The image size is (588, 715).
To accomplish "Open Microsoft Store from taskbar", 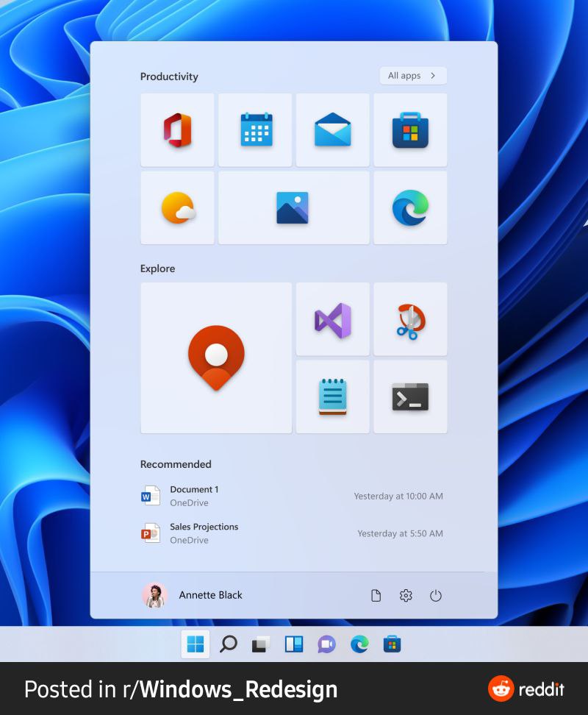I will (x=392, y=644).
